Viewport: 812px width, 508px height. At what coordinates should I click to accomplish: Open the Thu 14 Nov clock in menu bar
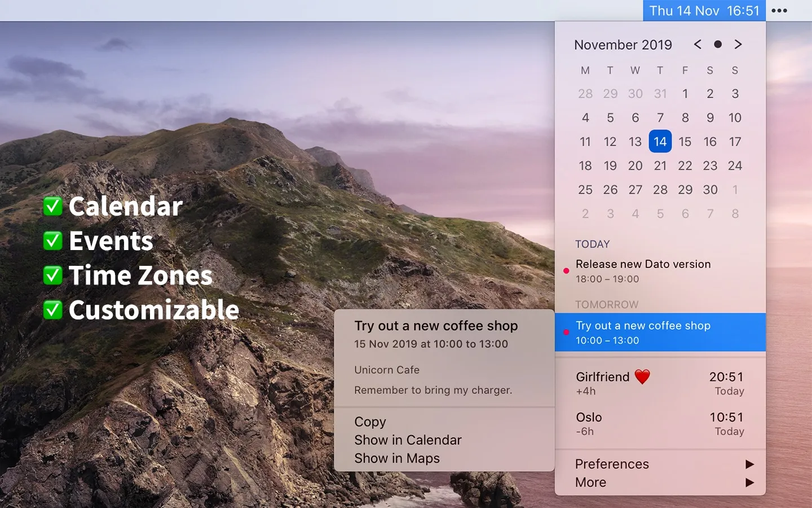(x=703, y=10)
